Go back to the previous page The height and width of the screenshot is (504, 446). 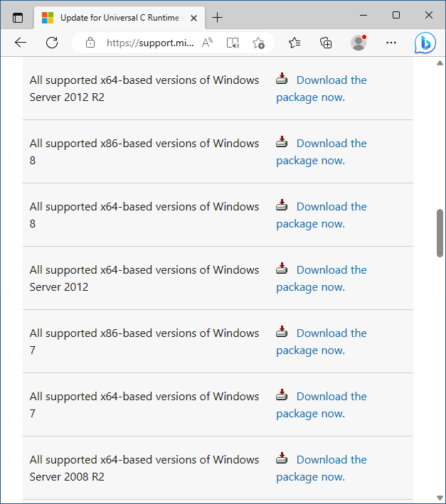21,43
